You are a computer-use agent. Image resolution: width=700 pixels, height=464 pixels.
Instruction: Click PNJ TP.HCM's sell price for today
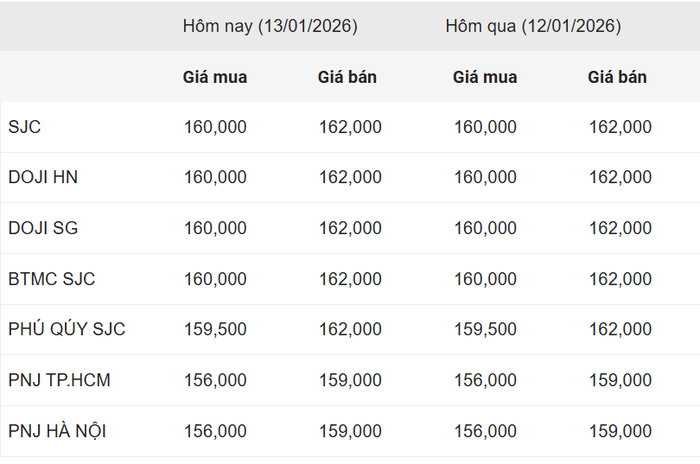coord(350,380)
